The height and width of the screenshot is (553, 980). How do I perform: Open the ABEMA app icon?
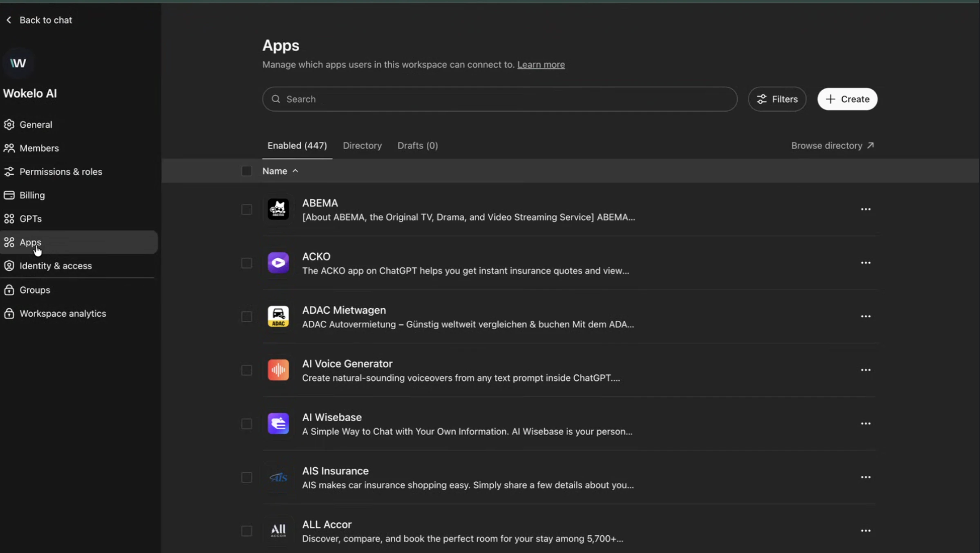coord(278,209)
